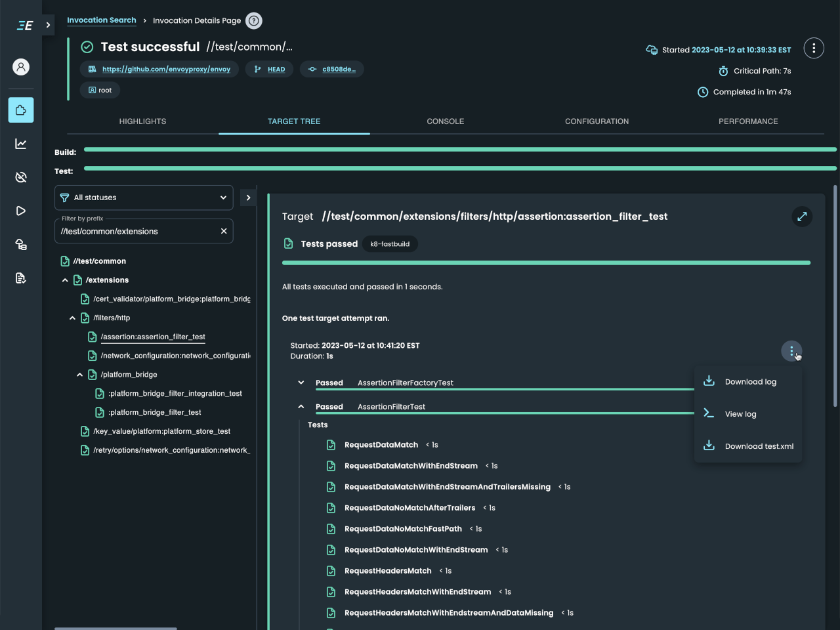Expand the AssertionFilterFactoryTest results
Screen dimensions: 840x630
coord(301,382)
